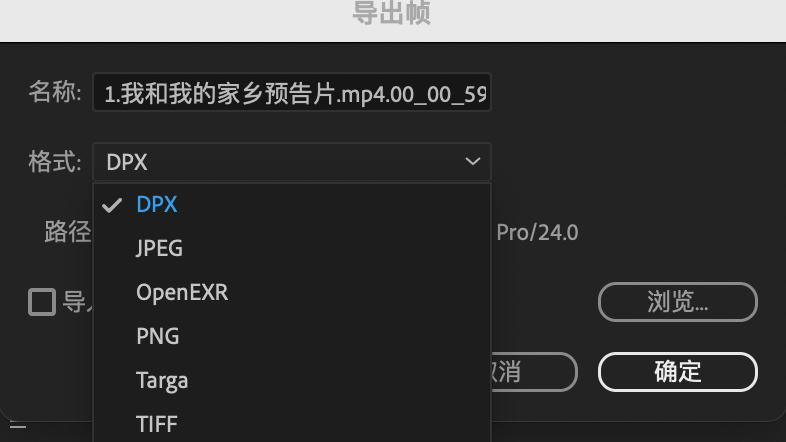
Task: Click the 名称 file name input field
Action: (x=292, y=93)
